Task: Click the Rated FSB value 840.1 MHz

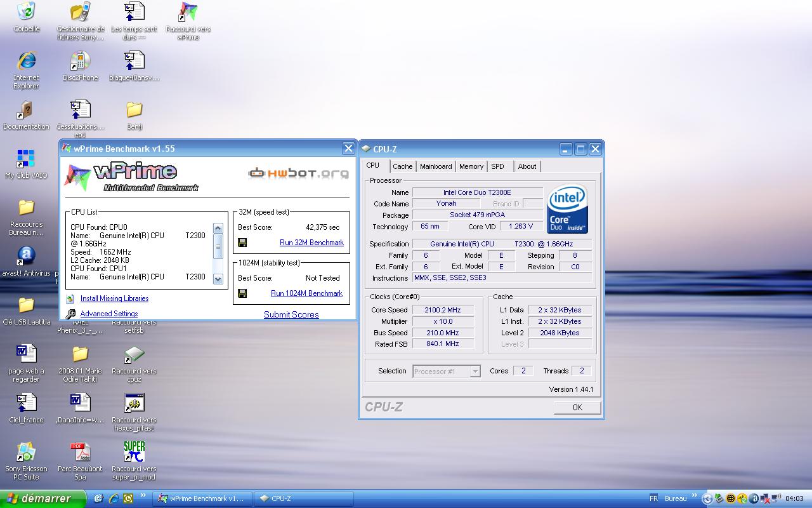Action: click(443, 344)
